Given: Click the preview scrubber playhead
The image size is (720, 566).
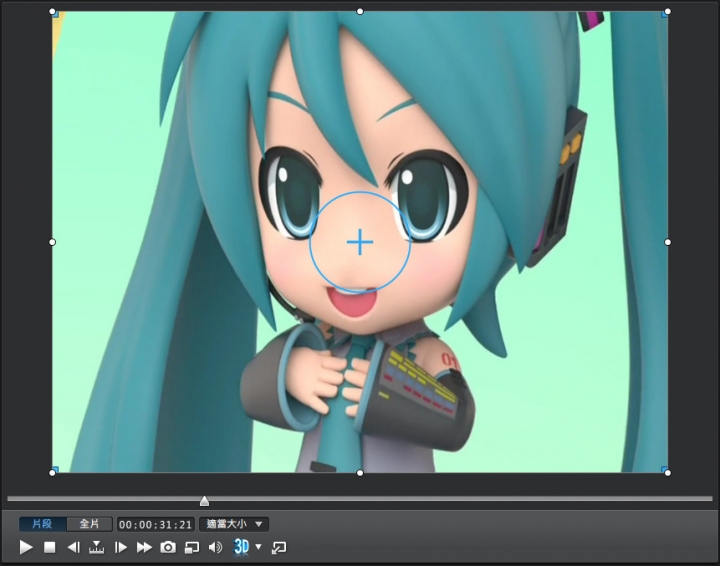Looking at the screenshot, I should tap(204, 501).
